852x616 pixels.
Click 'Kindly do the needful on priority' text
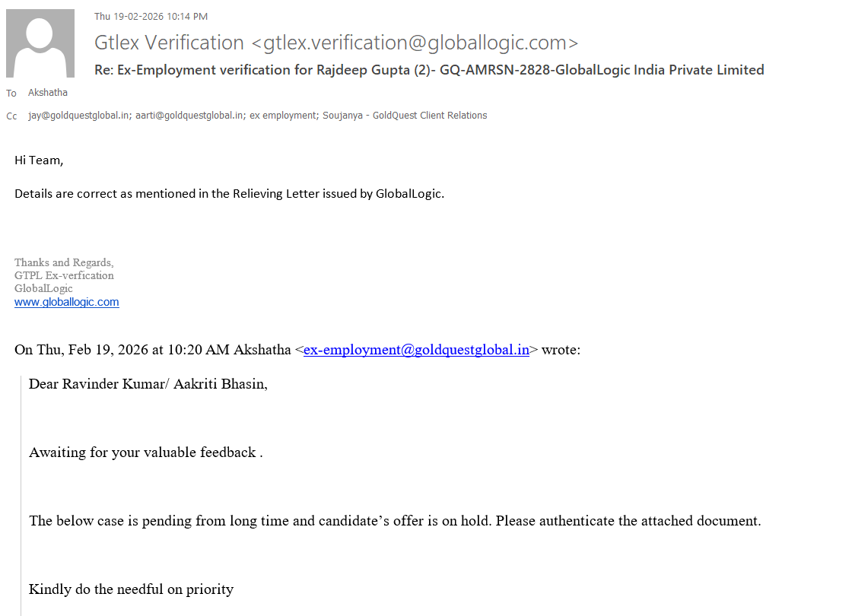coord(131,589)
